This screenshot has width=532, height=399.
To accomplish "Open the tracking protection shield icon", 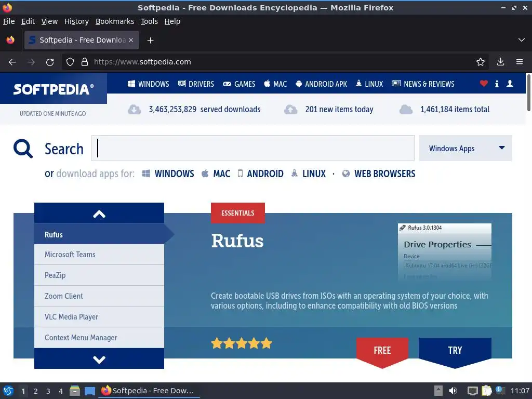I will [x=70, y=62].
